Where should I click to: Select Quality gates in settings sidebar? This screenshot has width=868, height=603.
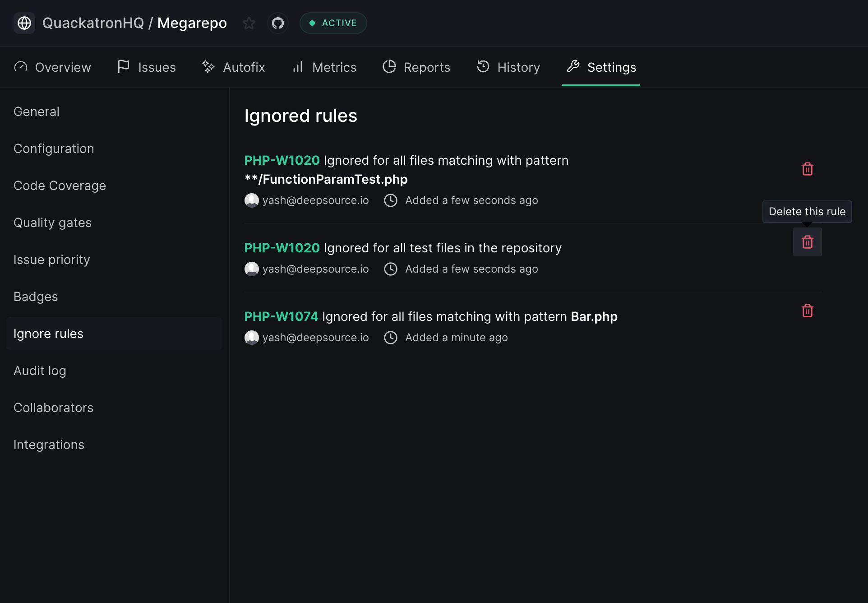click(x=52, y=223)
